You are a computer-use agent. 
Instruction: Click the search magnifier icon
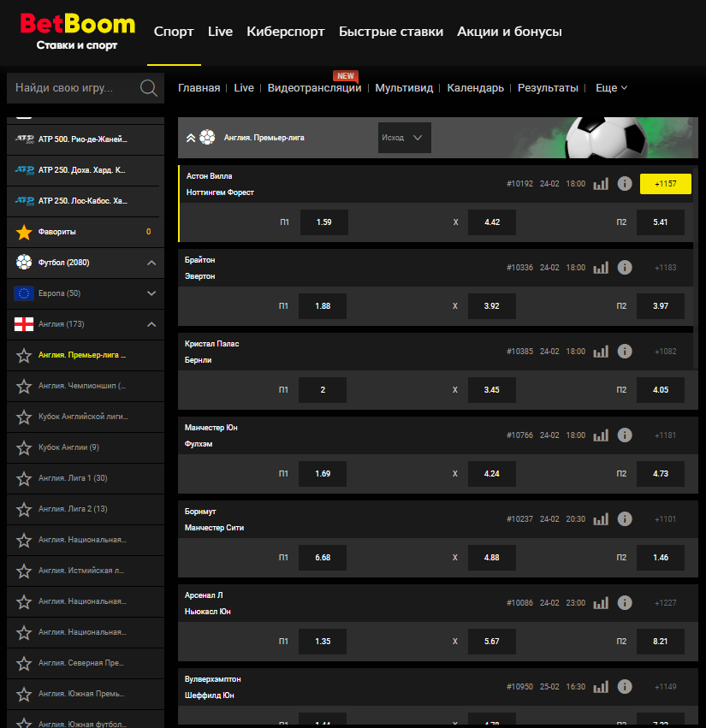[x=149, y=88]
